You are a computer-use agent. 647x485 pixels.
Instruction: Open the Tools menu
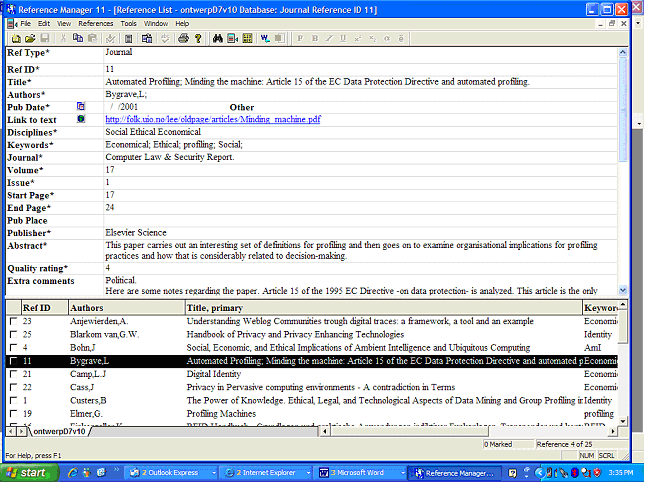(128, 22)
